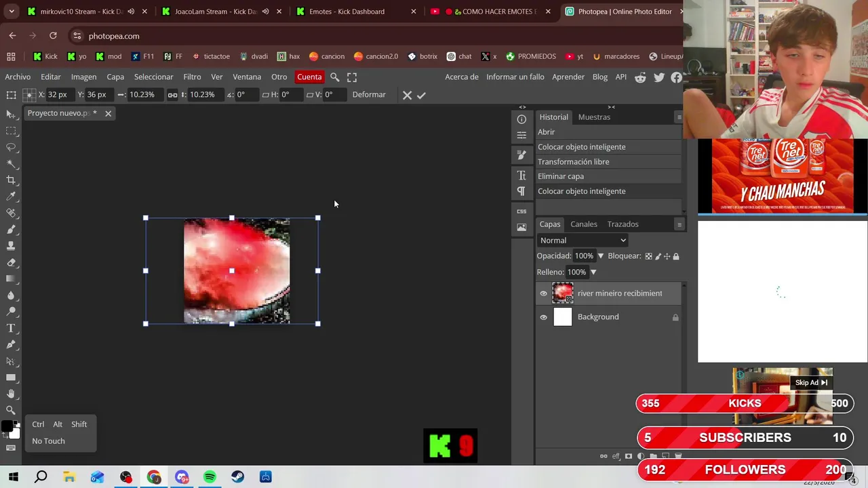
Task: Click the Background layer lock icon
Action: coord(675,317)
